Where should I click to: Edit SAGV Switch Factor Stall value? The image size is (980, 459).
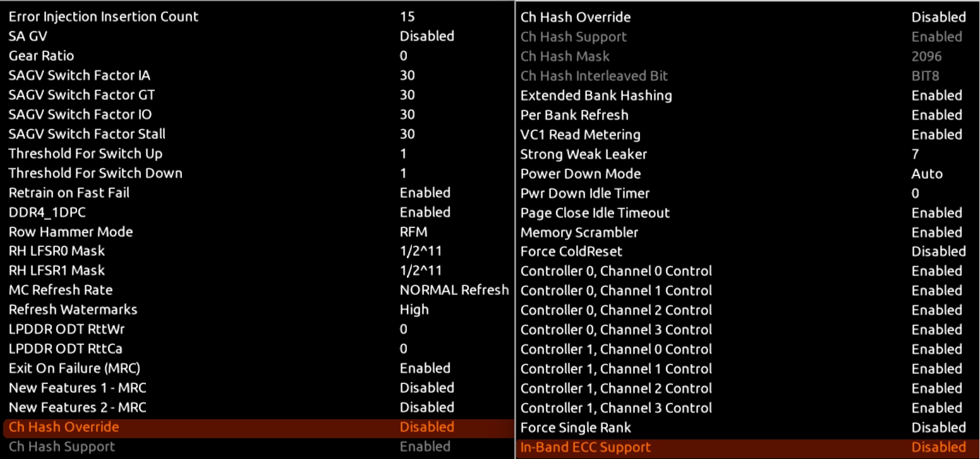[x=407, y=134]
